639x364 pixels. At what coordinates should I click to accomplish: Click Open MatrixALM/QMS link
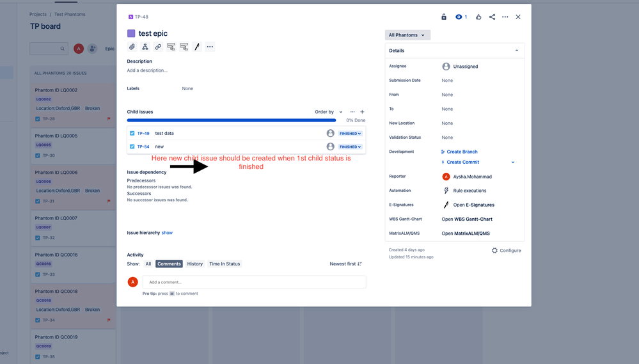[x=466, y=233]
